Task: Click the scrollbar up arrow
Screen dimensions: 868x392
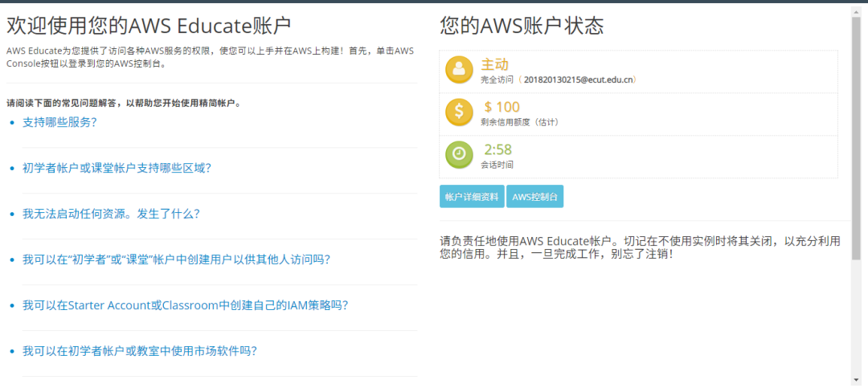Action: coord(857,10)
